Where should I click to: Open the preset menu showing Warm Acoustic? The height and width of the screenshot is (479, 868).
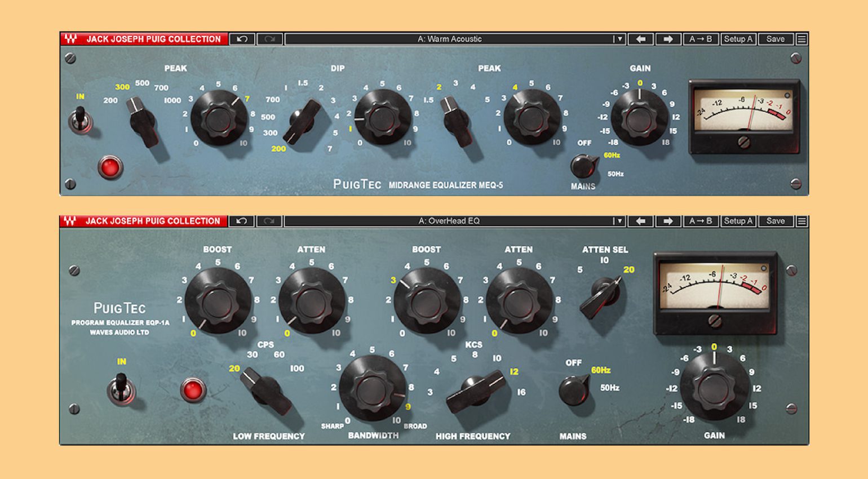451,39
